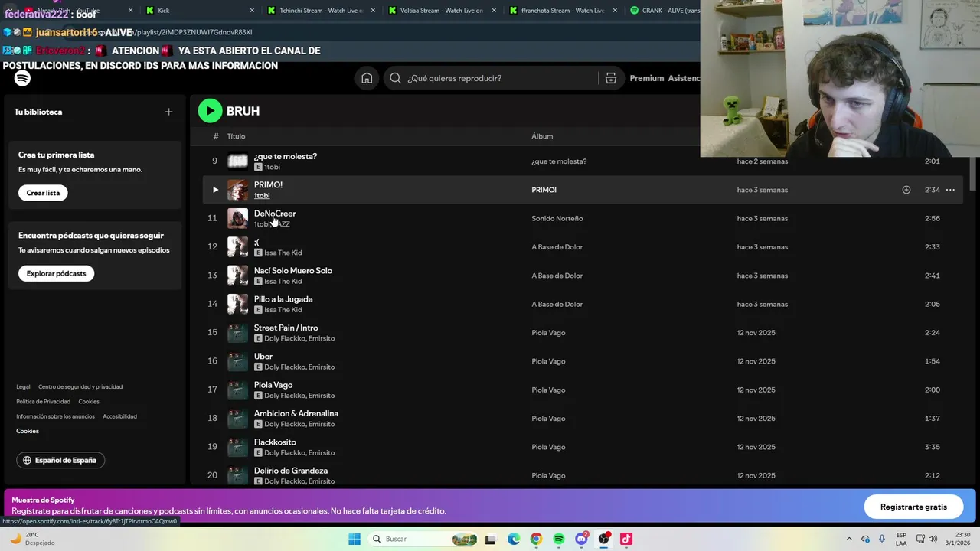Open the 1tobi artist link under PRIMO!
This screenshot has height=551, width=980.
point(262,196)
